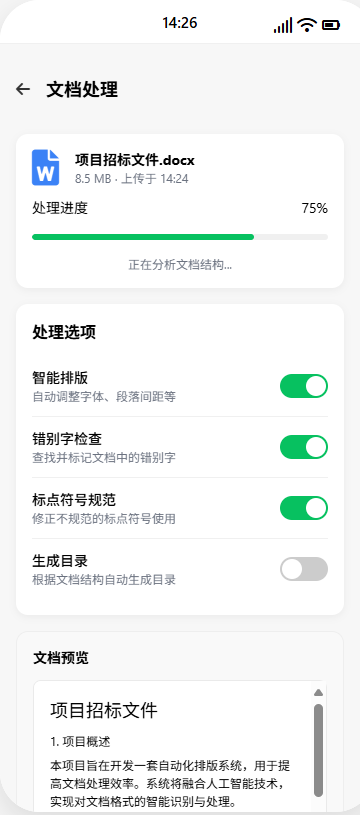Tap the Wi-Fi status icon
The width and height of the screenshot is (360, 815).
(307, 24)
